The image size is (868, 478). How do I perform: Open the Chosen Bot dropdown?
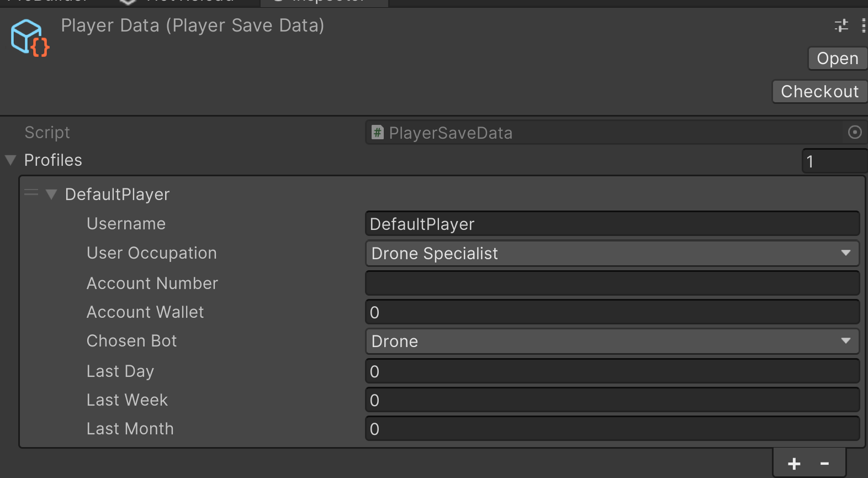point(612,342)
